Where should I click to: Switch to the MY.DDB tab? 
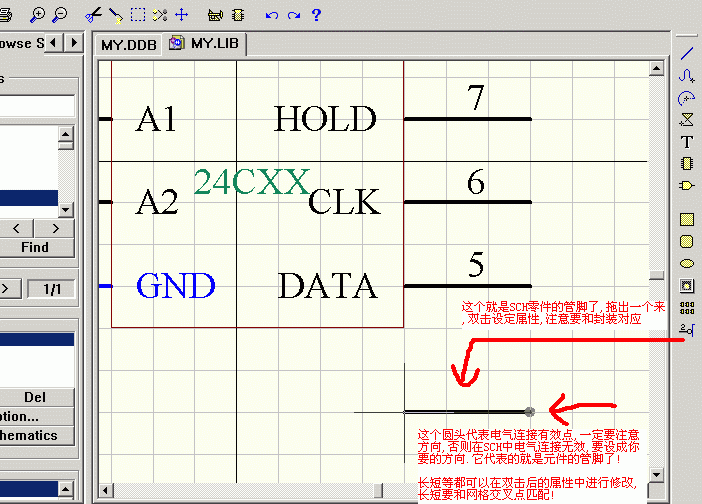pos(128,45)
